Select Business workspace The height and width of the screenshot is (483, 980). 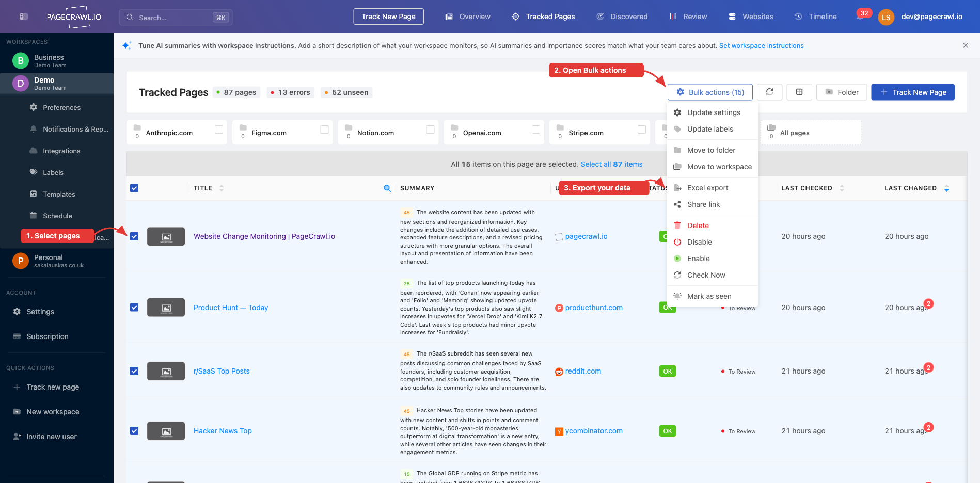[x=57, y=61]
